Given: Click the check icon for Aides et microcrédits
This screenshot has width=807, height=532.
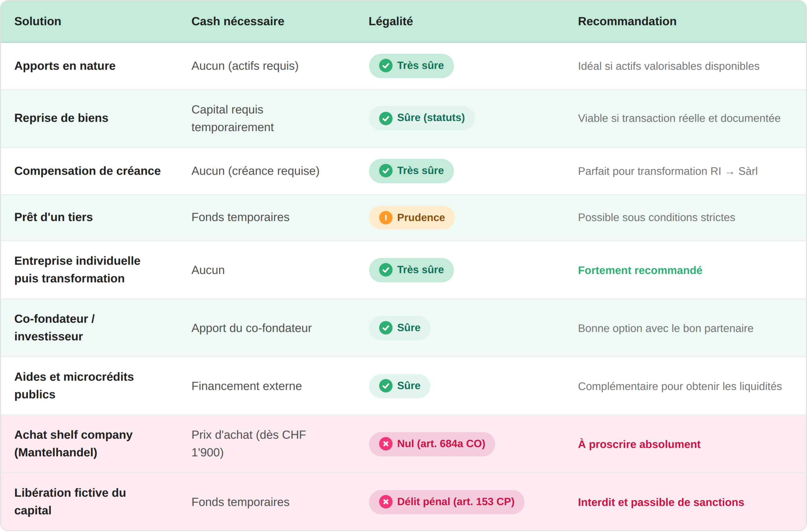Looking at the screenshot, I should click(x=386, y=386).
